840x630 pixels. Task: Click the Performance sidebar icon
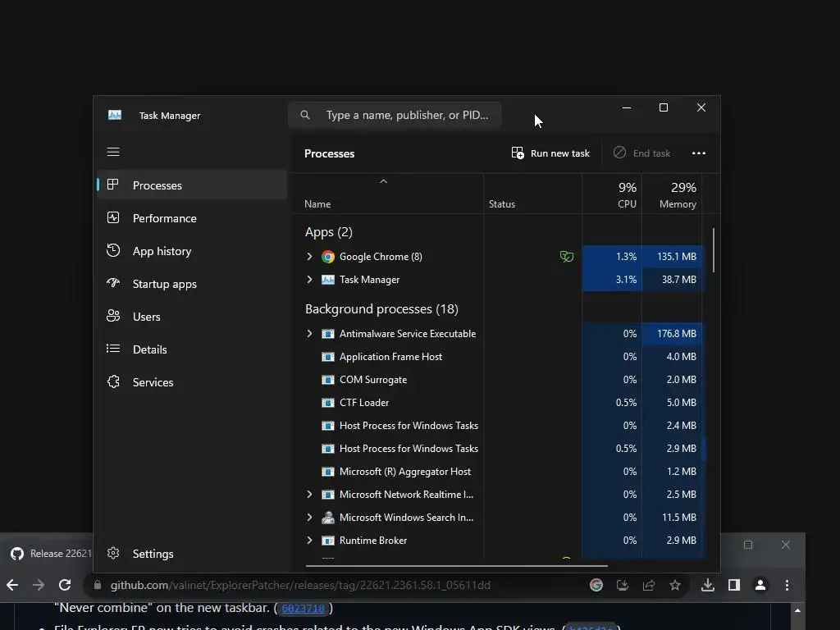113,217
